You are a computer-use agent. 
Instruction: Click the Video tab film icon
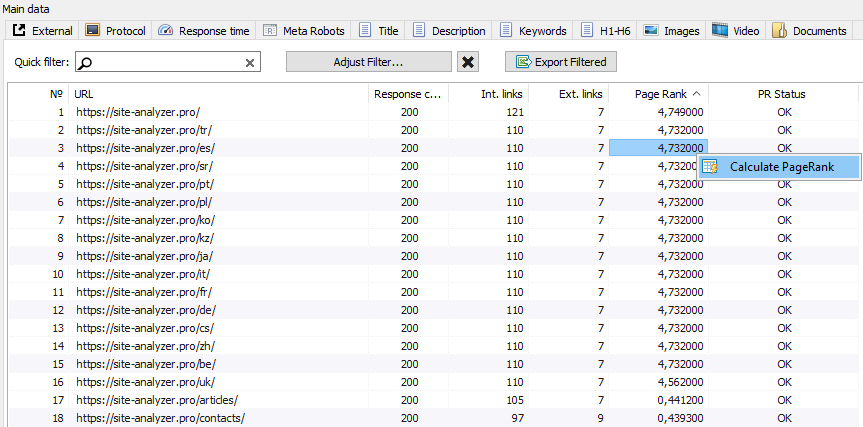coord(720,30)
